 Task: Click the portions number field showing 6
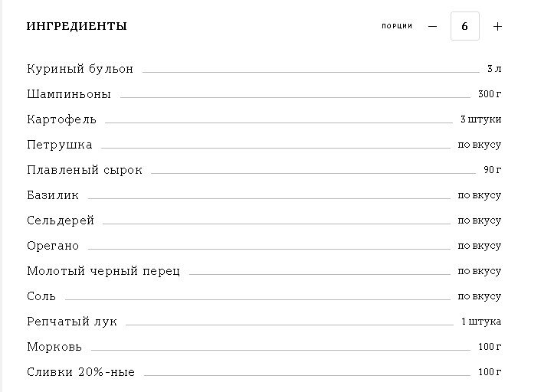tap(464, 27)
